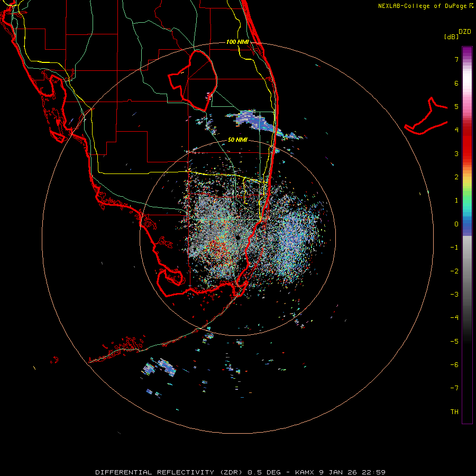476x476 pixels.
Task: Click the 7 value on the color scale
Action: pyautogui.click(x=456, y=59)
